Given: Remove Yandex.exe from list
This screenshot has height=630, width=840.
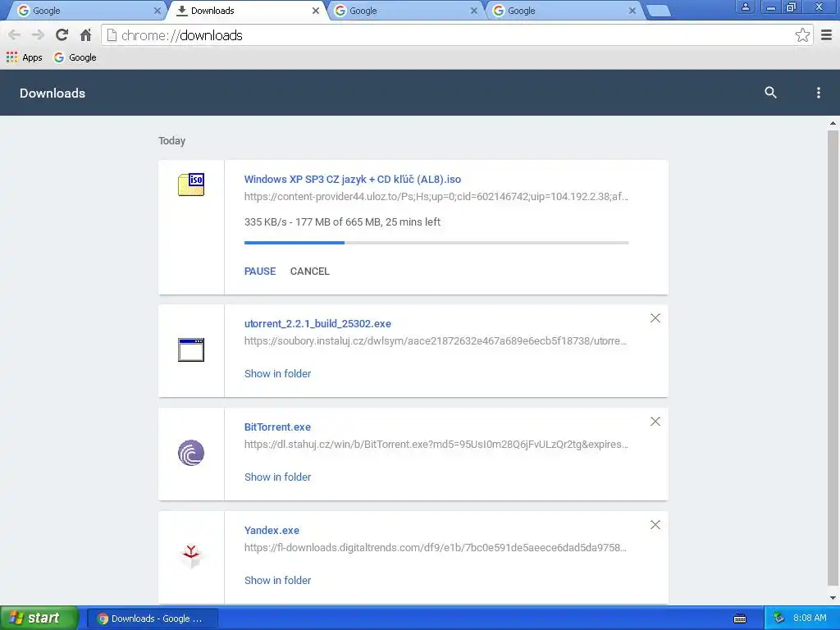Looking at the screenshot, I should (655, 525).
